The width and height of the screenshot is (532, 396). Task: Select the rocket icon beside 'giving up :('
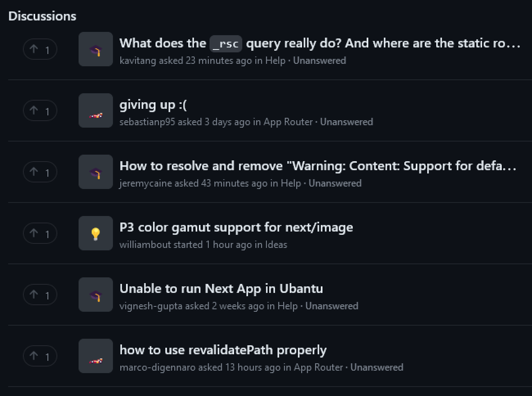(95, 110)
